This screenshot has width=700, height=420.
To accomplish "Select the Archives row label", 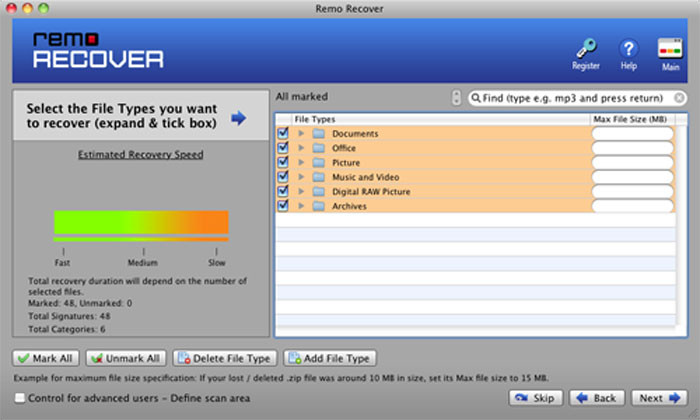I will 349,206.
